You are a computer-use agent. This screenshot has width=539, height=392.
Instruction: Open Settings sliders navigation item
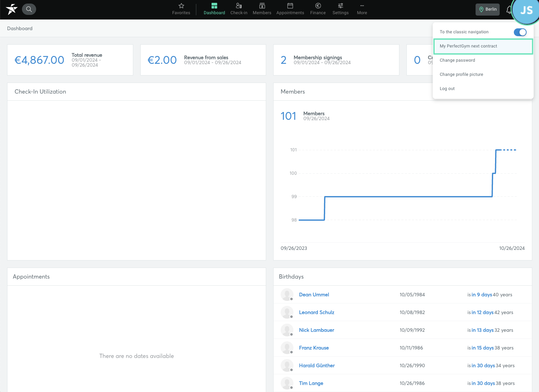pyautogui.click(x=341, y=9)
